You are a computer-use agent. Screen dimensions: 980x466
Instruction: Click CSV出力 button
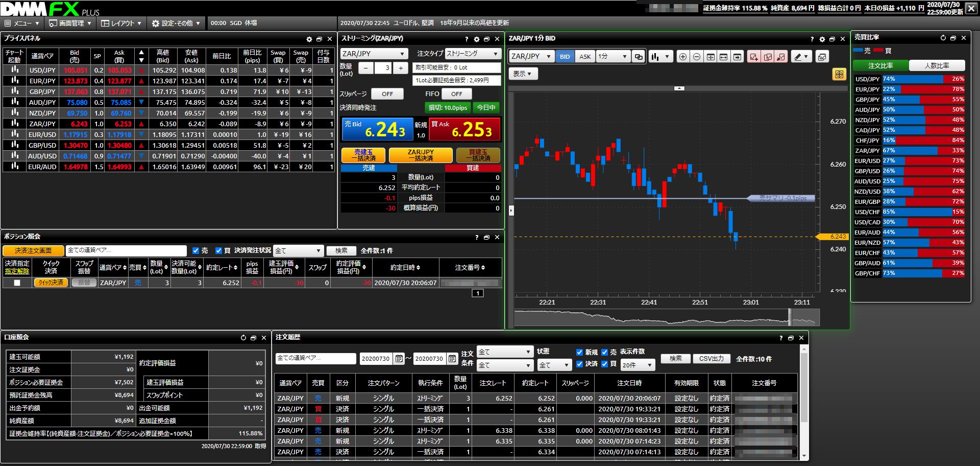(x=712, y=359)
